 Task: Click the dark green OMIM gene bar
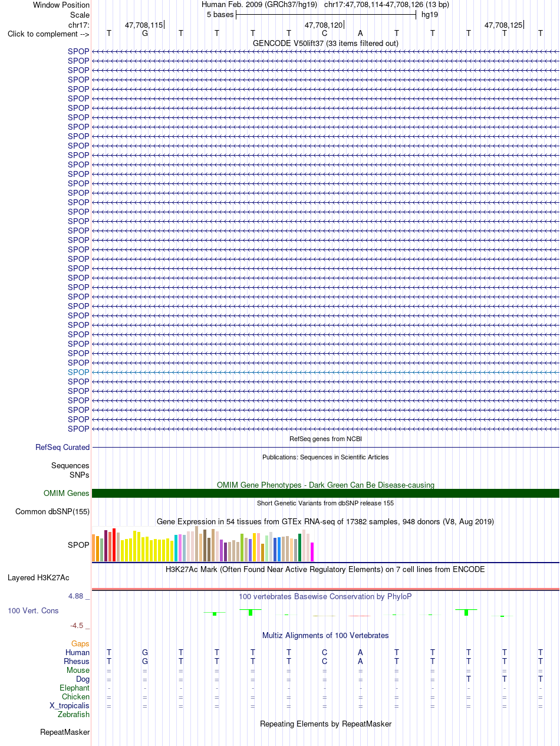(325, 494)
